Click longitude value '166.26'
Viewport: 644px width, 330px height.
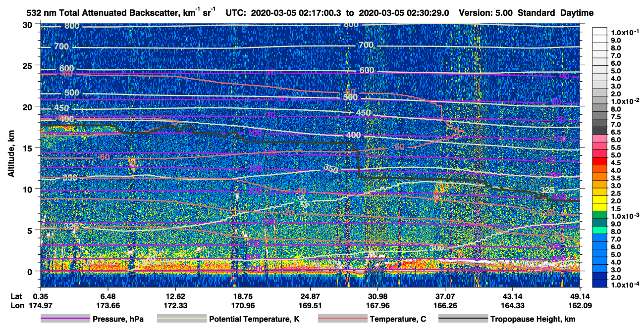pos(445,305)
